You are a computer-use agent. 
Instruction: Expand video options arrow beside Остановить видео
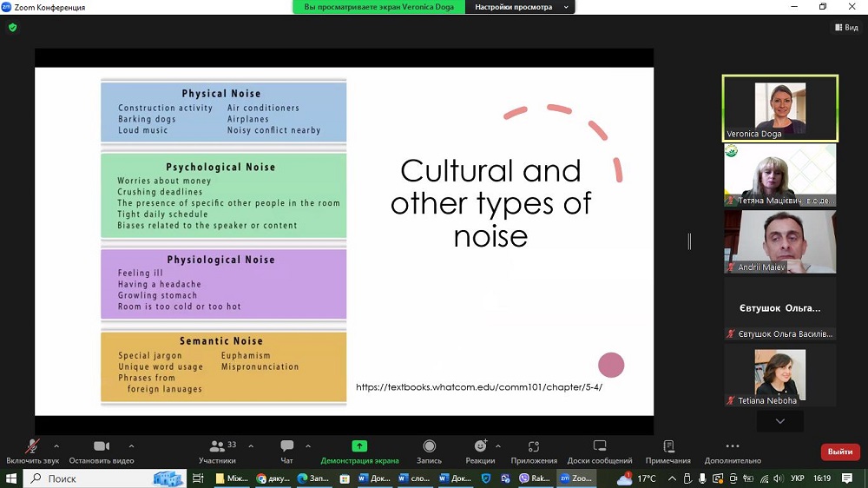[x=131, y=445]
